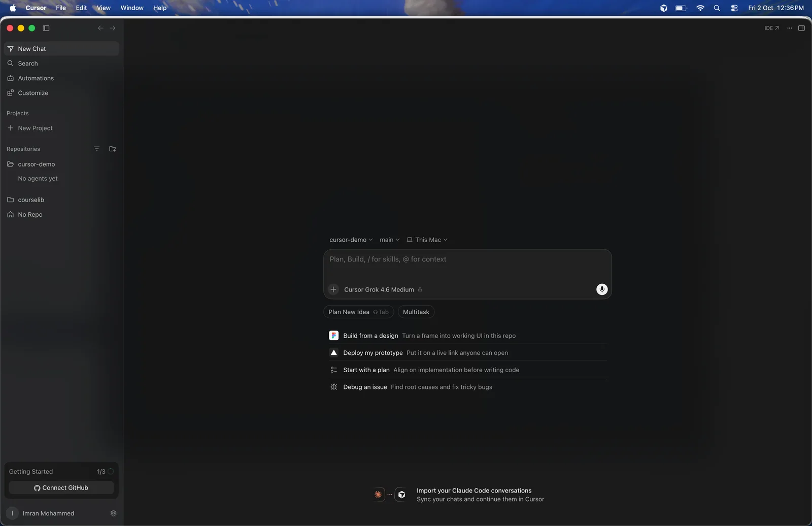Screen dimensions: 812x526
Task: Open the cursor-demo repository dropdown
Action: click(351, 240)
